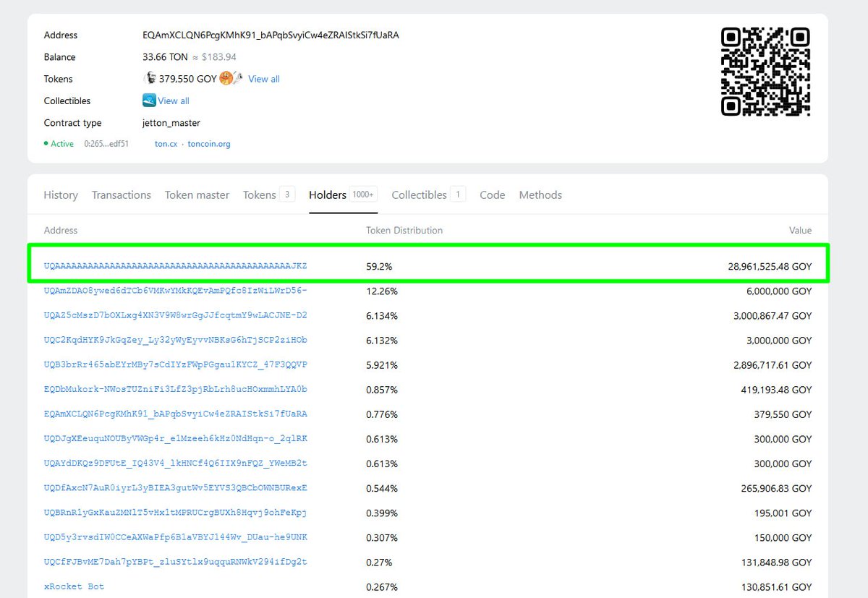868x598 pixels.
Task: Click the 1000+ badge on Holders tab
Action: [x=362, y=194]
